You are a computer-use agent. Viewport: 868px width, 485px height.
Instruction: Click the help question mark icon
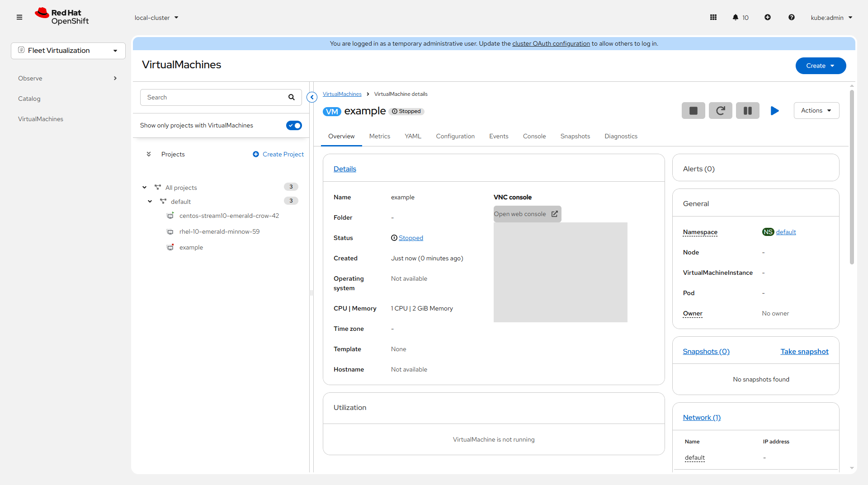coord(791,18)
